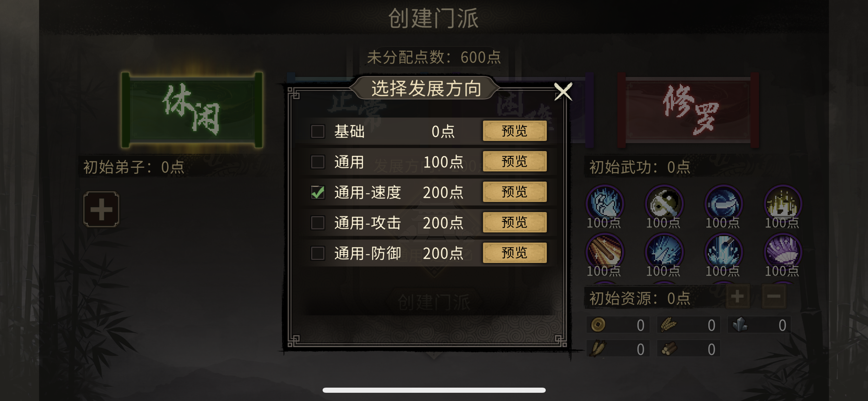Open 预览 for 通用-防御 option

tap(515, 253)
